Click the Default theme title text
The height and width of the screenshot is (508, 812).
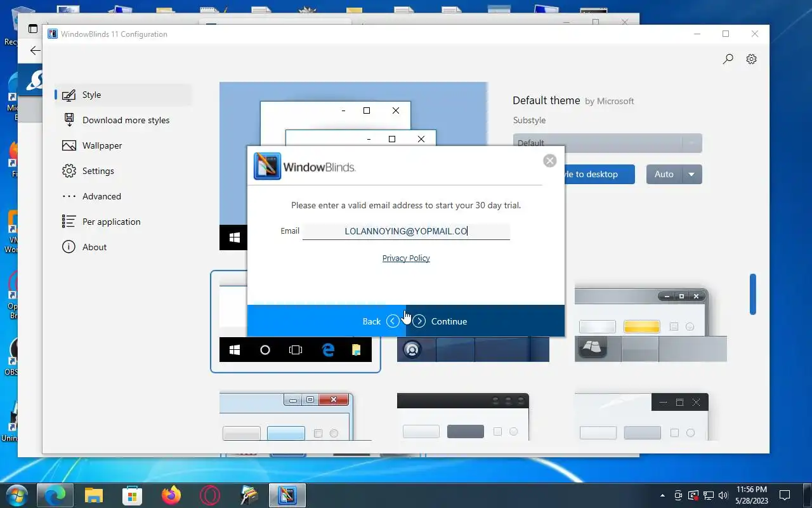click(x=546, y=100)
